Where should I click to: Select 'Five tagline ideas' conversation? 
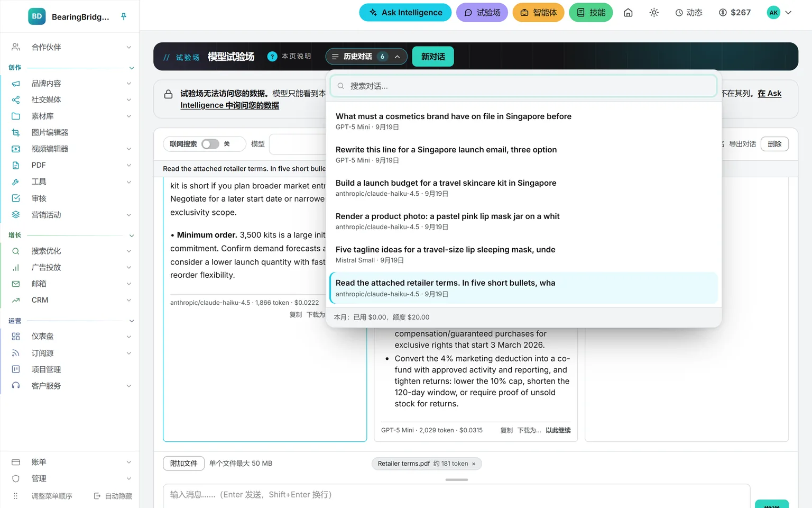coord(523,255)
